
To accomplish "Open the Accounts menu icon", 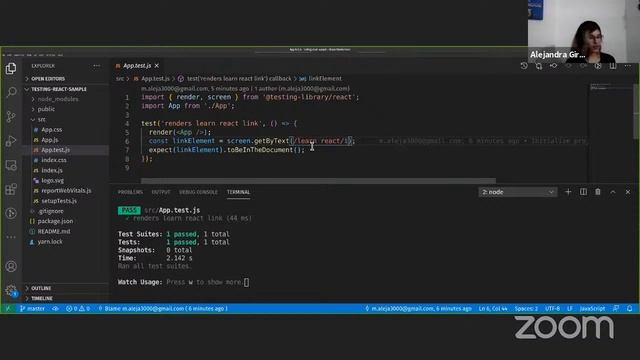I will [11, 266].
